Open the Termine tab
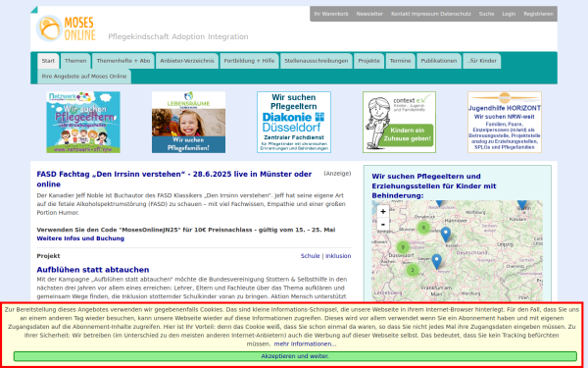588x368 pixels. point(400,61)
